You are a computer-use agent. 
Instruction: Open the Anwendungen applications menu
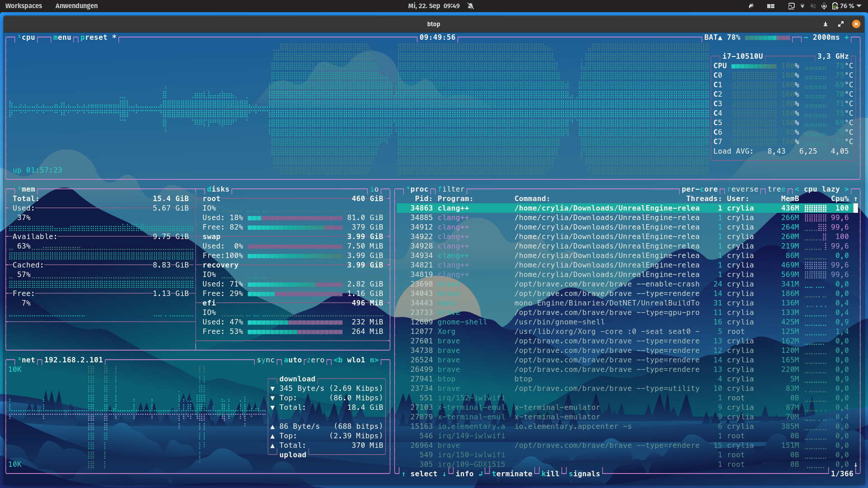pyautogui.click(x=76, y=6)
